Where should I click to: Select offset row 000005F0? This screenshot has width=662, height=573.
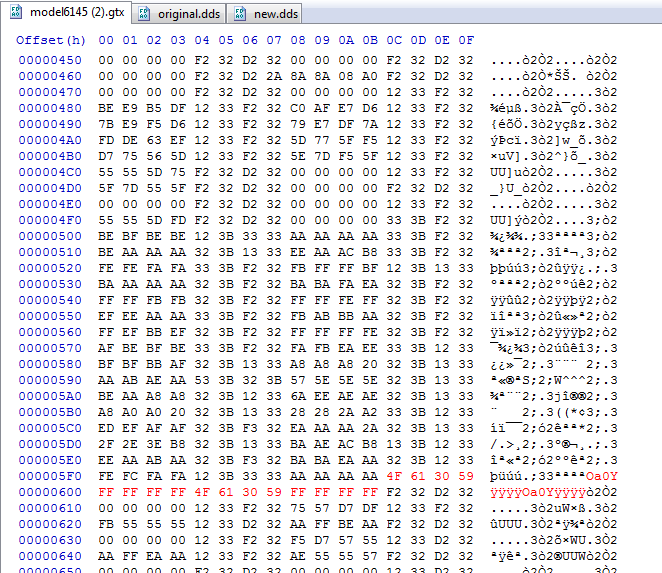pos(50,476)
